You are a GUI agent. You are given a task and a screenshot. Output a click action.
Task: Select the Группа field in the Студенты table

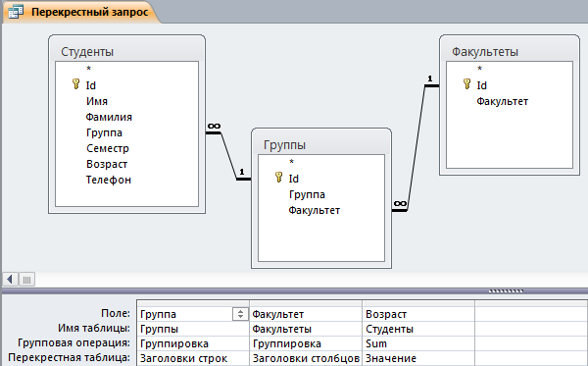click(104, 132)
